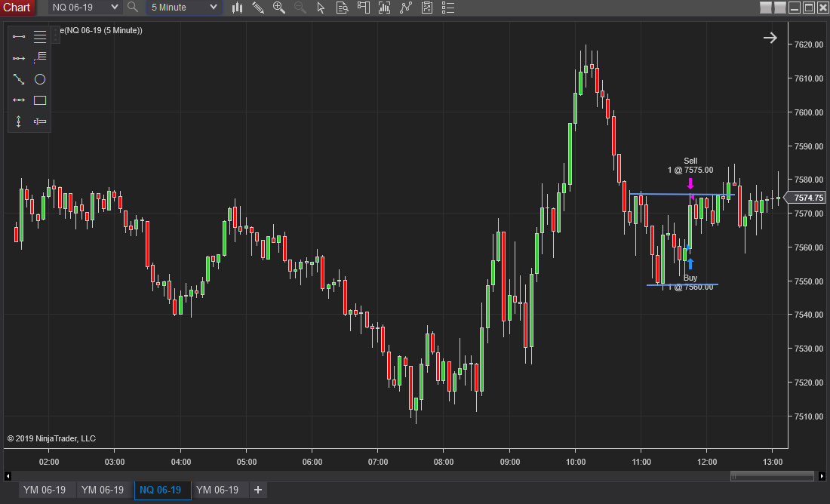Select the upper blue horizontal line near 7575

682,195
